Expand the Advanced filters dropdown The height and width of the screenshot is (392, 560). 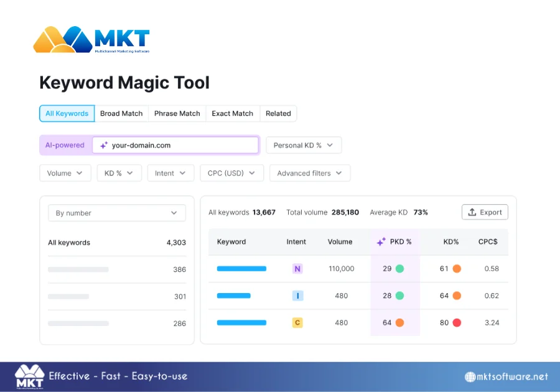310,173
